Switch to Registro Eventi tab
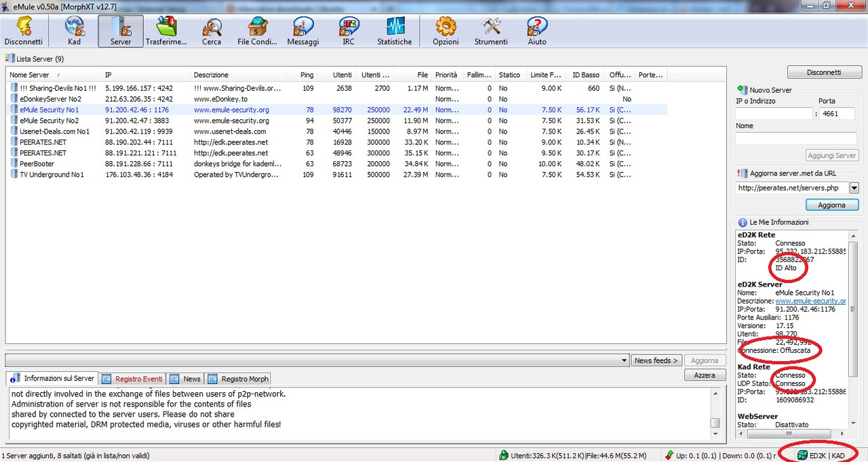This screenshot has height=462, width=868. tap(132, 379)
